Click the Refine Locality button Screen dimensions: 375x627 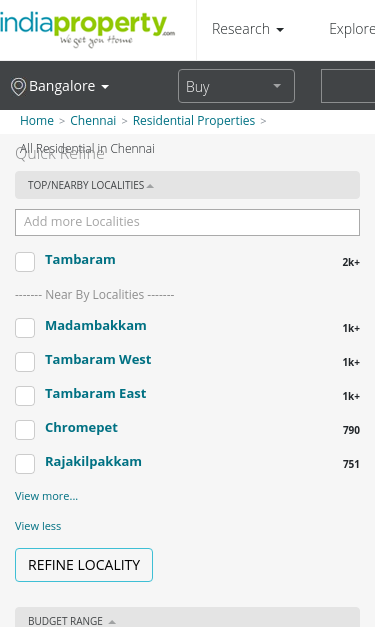[84, 565]
